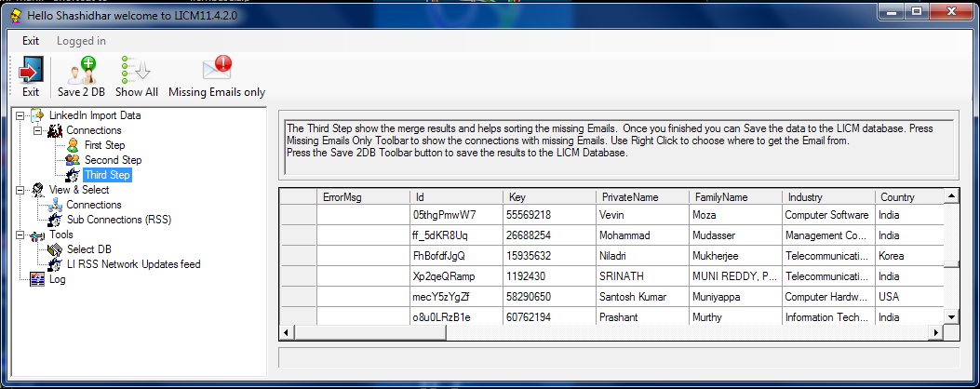Click the FamilyName cell Mukherjee
This screenshot has width=980, height=389.
(735, 257)
